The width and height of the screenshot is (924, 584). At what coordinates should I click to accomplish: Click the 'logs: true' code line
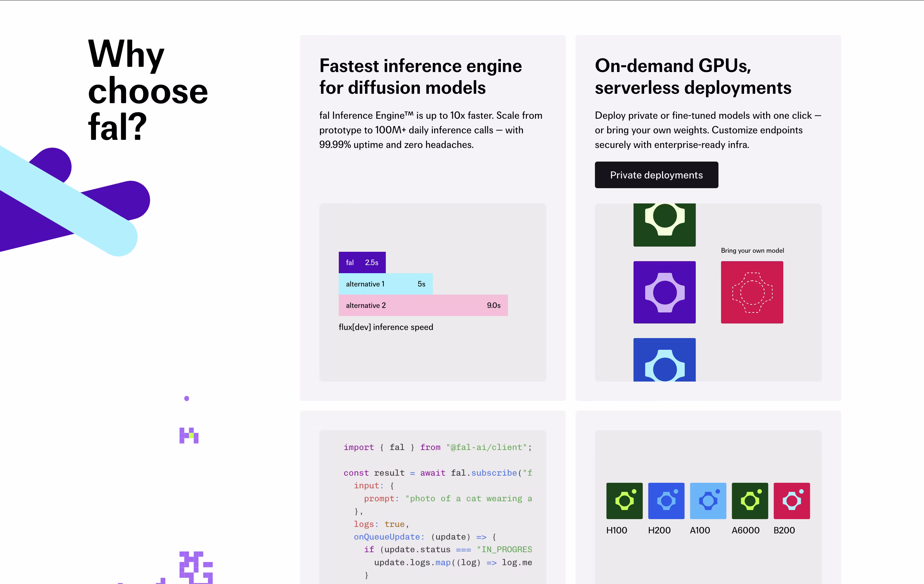pyautogui.click(x=381, y=524)
